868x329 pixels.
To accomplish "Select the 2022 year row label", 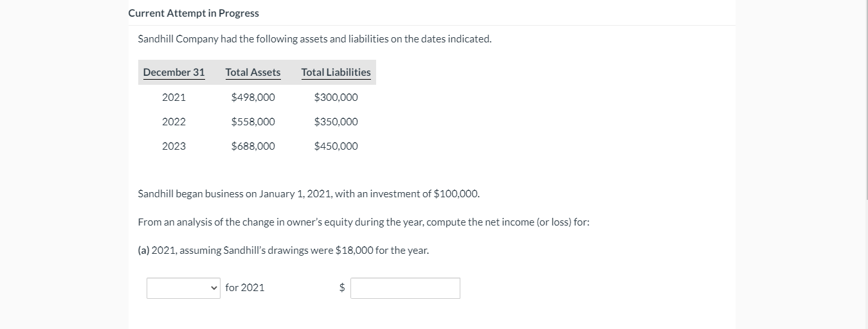I will (x=174, y=121).
